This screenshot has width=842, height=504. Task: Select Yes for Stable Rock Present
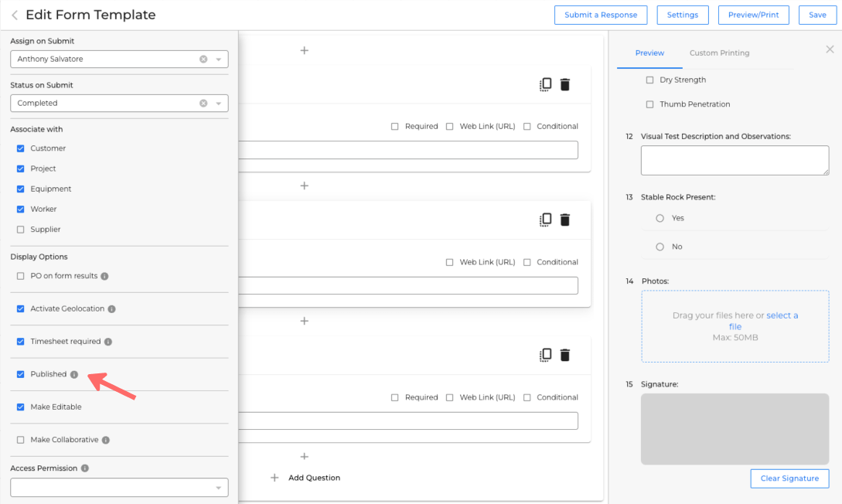[660, 219]
